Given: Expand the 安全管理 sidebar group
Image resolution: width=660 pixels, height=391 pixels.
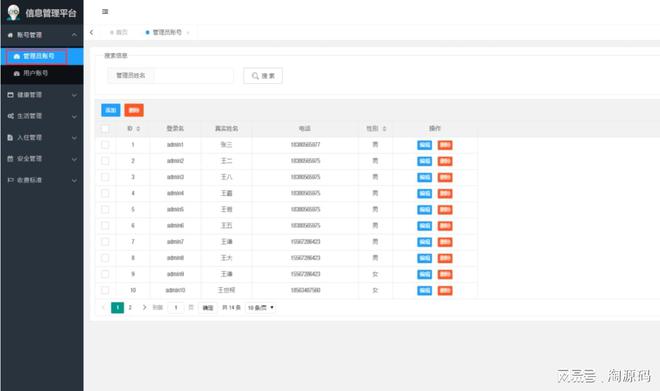Looking at the screenshot, I should click(42, 159).
